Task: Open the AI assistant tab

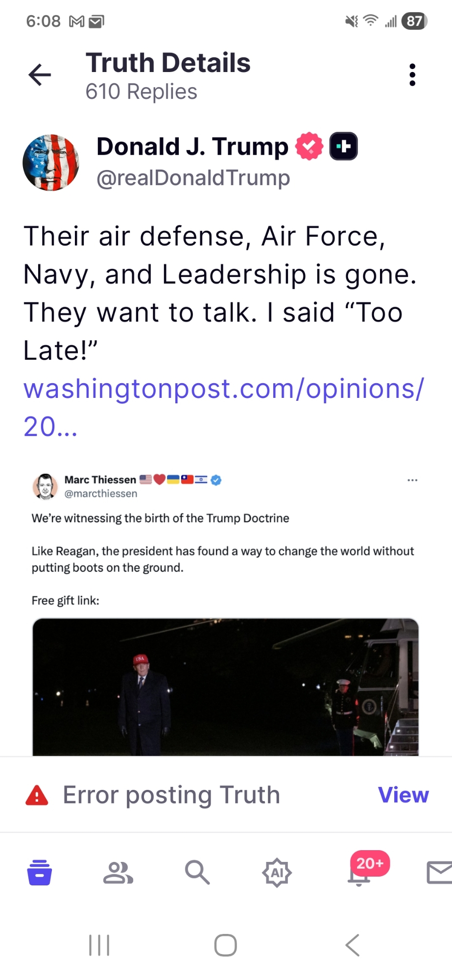Action: point(277,873)
